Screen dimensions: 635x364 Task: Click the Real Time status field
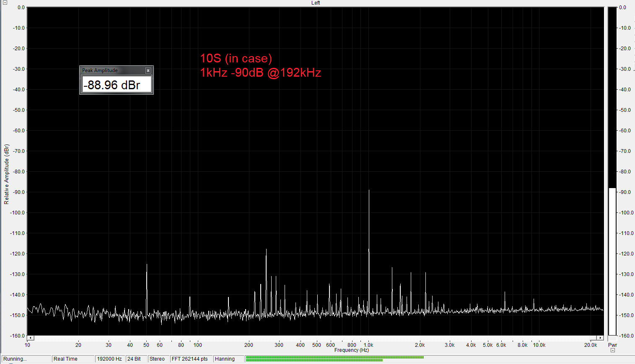tap(73, 359)
